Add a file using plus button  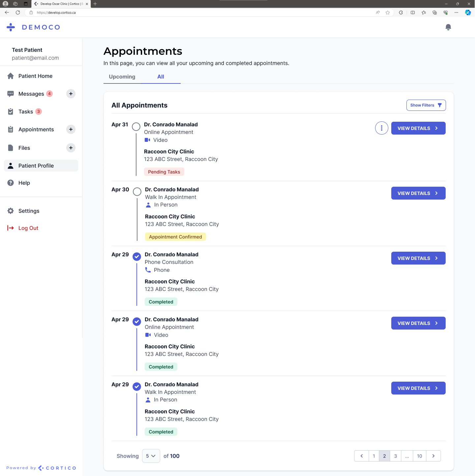(x=71, y=148)
